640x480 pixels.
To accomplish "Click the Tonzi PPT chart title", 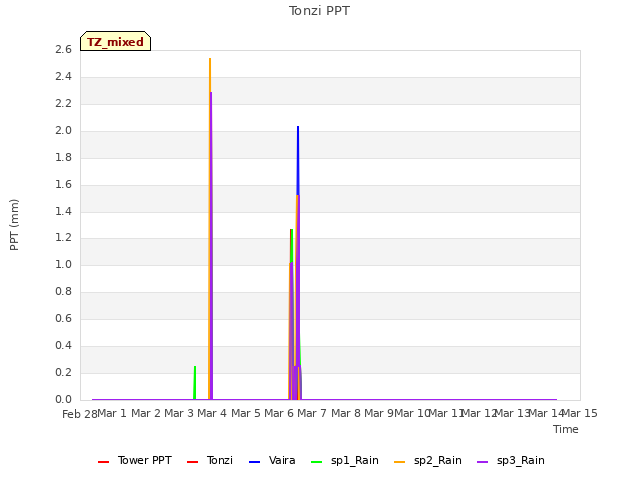I will [x=319, y=11].
